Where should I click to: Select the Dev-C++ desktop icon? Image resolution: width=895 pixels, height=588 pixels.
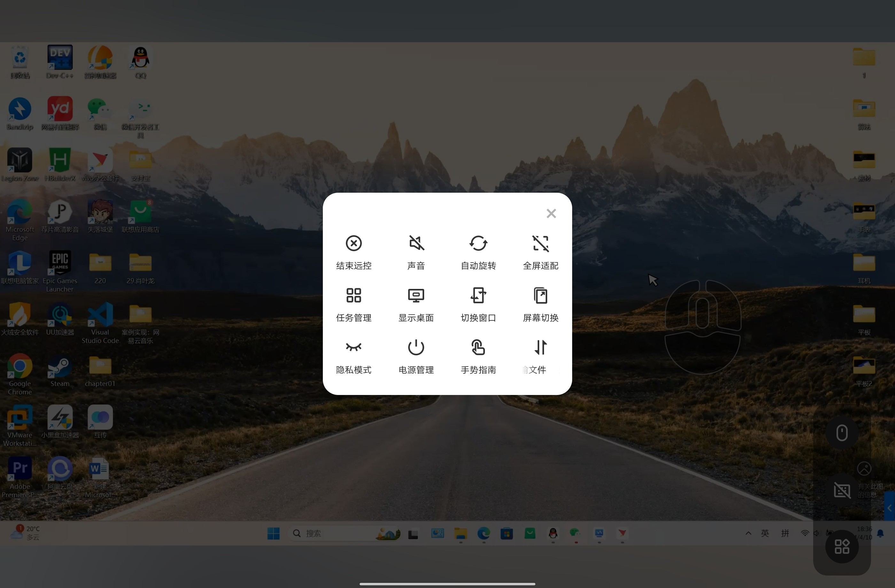click(60, 62)
